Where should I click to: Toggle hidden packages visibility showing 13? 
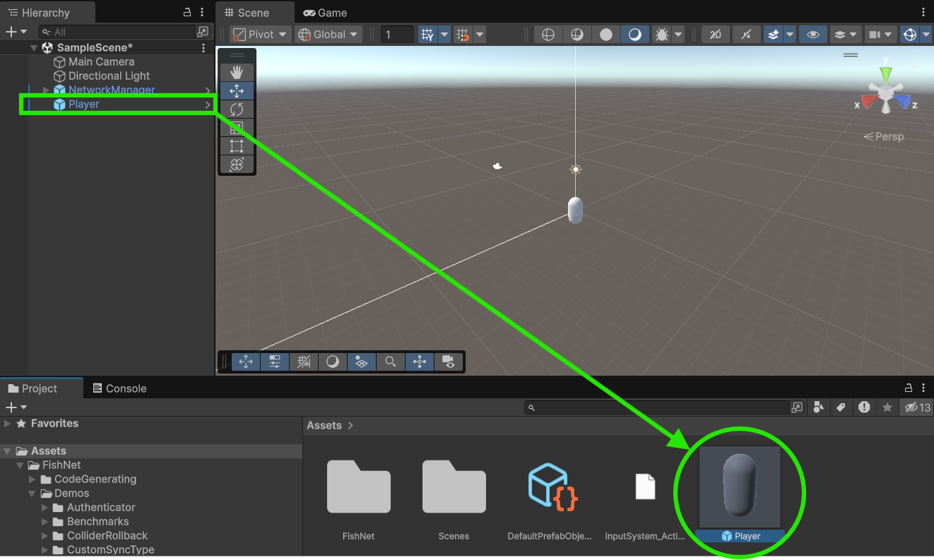tap(918, 407)
